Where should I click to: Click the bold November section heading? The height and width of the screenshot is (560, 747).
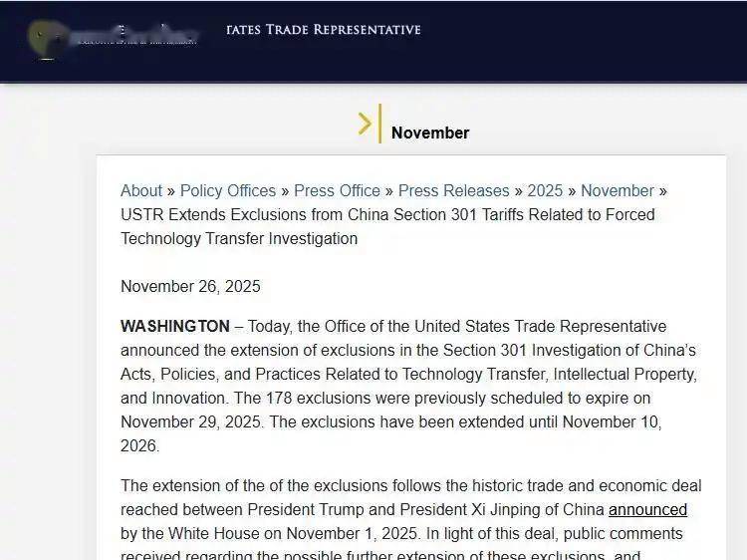coord(430,133)
